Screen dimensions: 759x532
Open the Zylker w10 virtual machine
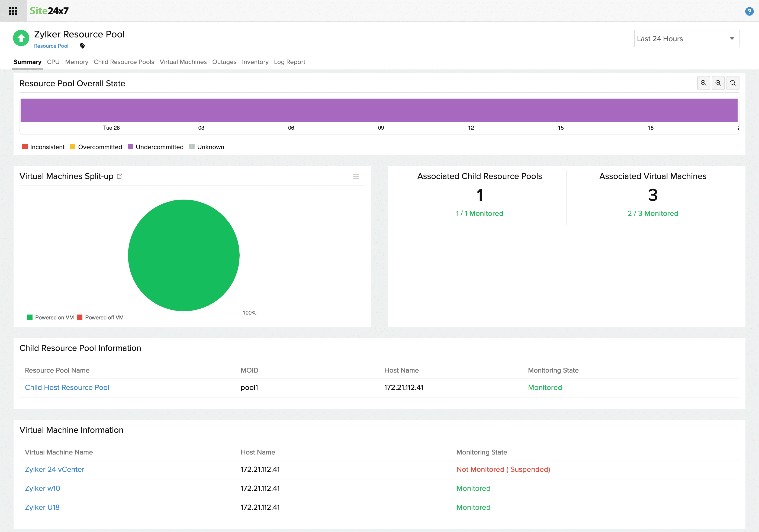[x=42, y=488]
